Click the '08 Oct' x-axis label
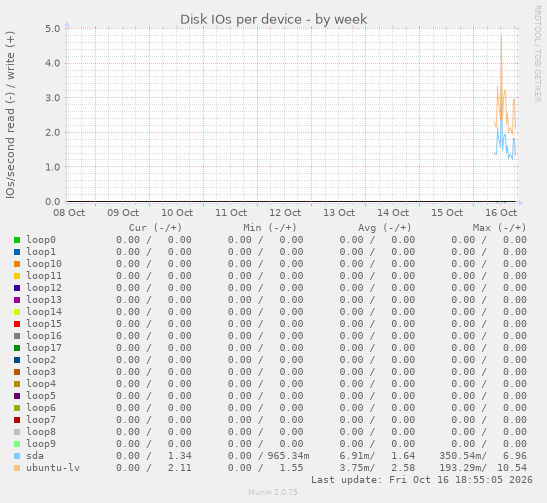Viewport: 547px width, 503px height. pos(69,212)
